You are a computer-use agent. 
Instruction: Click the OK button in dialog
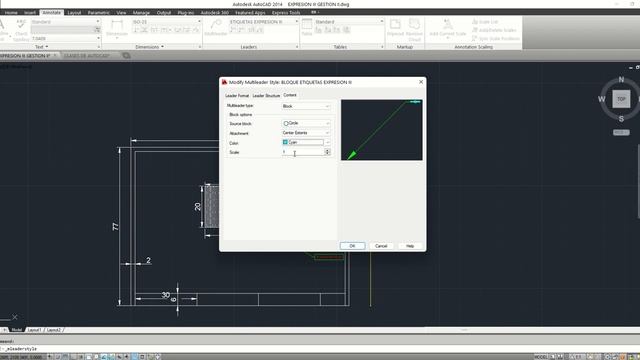point(352,246)
